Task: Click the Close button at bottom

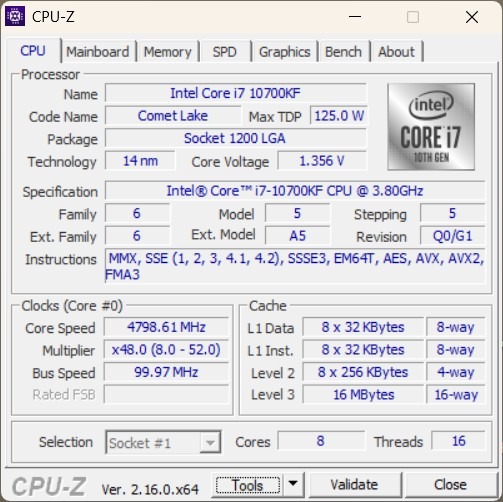Action: coord(450,484)
